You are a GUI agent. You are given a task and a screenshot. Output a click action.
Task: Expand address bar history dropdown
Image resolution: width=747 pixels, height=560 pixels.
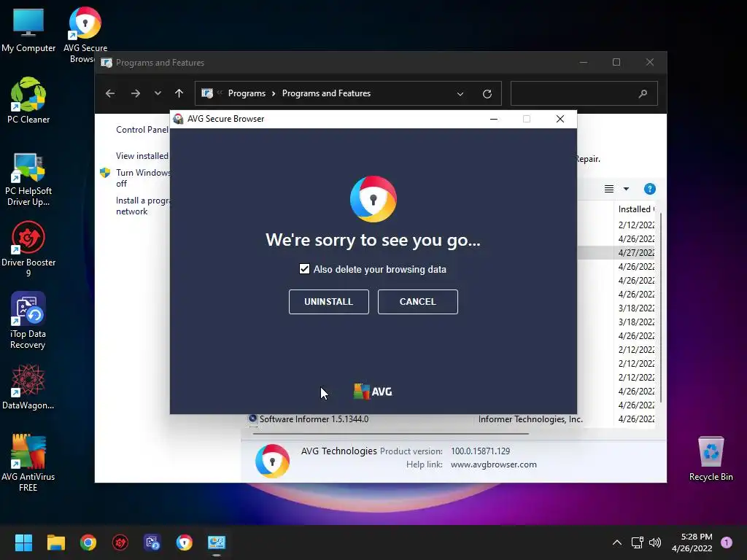coord(460,93)
